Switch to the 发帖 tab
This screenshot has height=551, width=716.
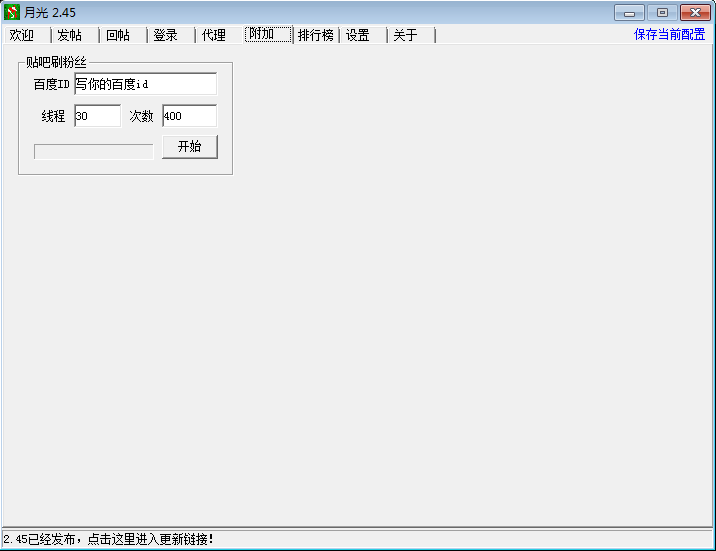70,35
